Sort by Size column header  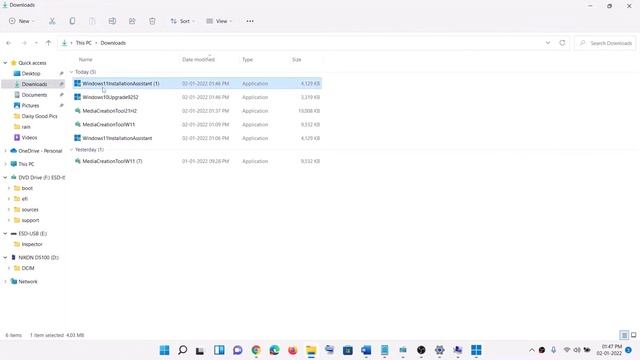tap(297, 60)
